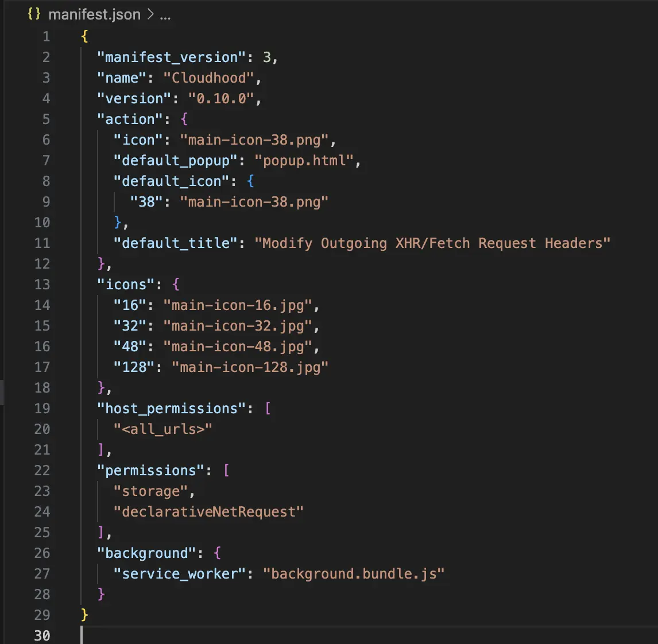Click the opening bracket after "host_permissions"
Screen dimensions: 658x644
pos(268,408)
